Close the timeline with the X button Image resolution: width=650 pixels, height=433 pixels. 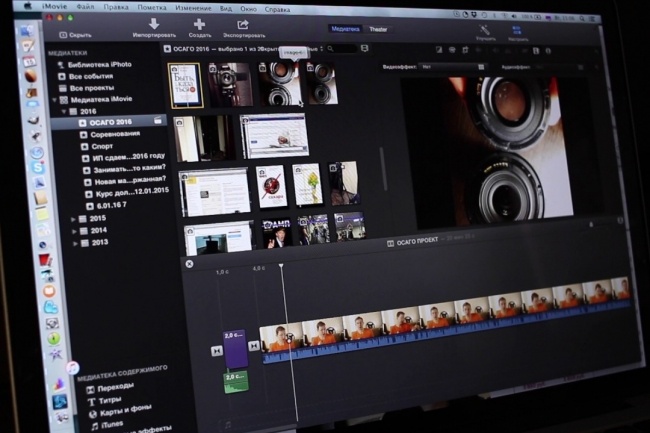[189, 264]
